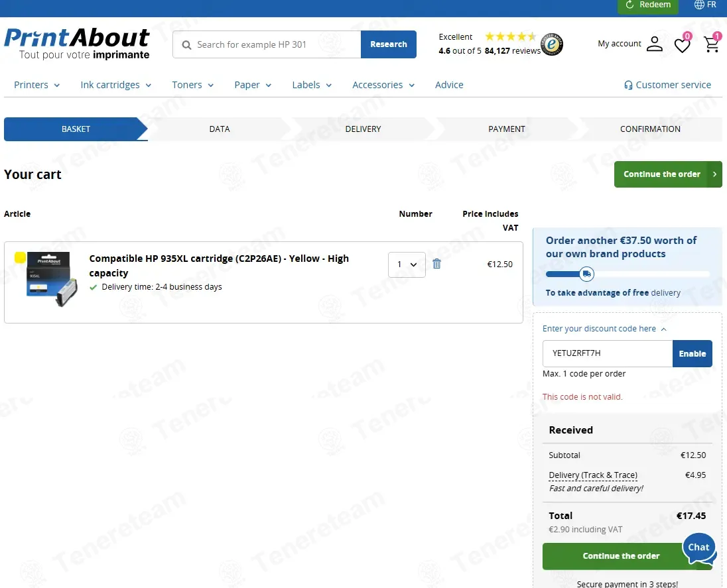Screen dimensions: 727x588
Task: Click 'Max. 1 code per order' text
Action: click(584, 373)
